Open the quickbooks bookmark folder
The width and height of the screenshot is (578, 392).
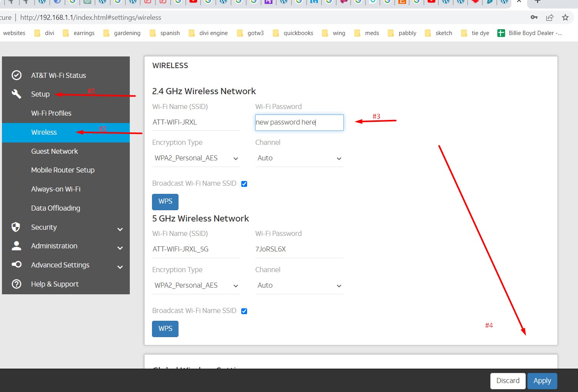[x=293, y=33]
